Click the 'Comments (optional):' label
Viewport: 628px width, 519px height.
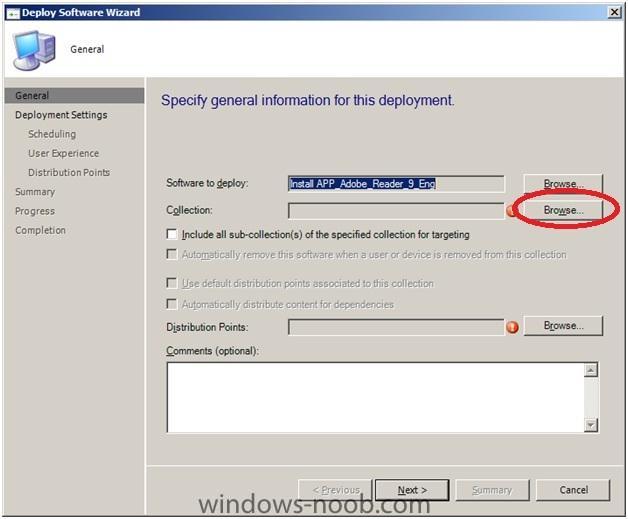(x=212, y=351)
